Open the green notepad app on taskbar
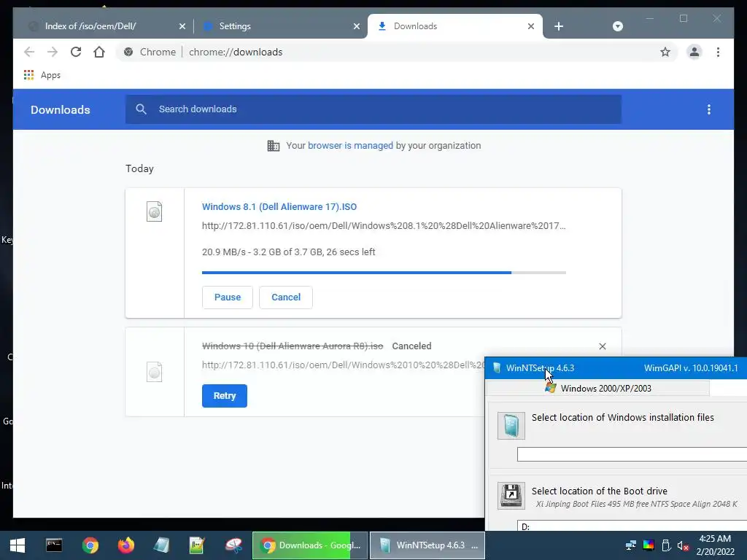The image size is (747, 560). (x=197, y=545)
